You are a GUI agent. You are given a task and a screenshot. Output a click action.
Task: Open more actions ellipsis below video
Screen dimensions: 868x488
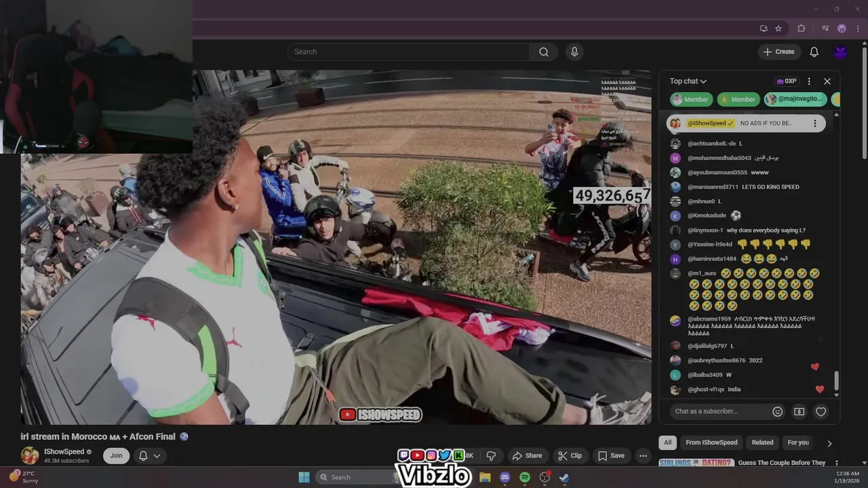(644, 455)
